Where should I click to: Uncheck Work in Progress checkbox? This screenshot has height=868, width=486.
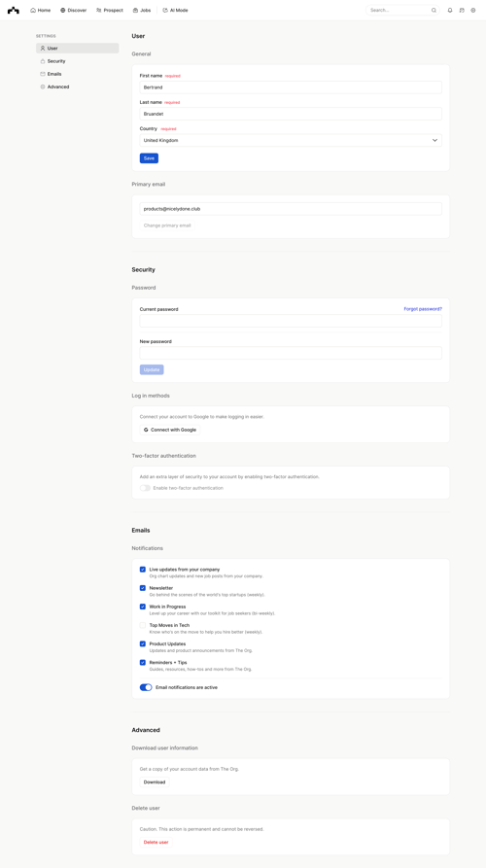(x=143, y=607)
